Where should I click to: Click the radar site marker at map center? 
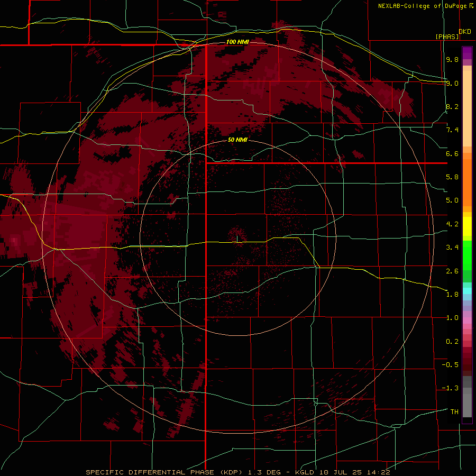[x=237, y=239]
